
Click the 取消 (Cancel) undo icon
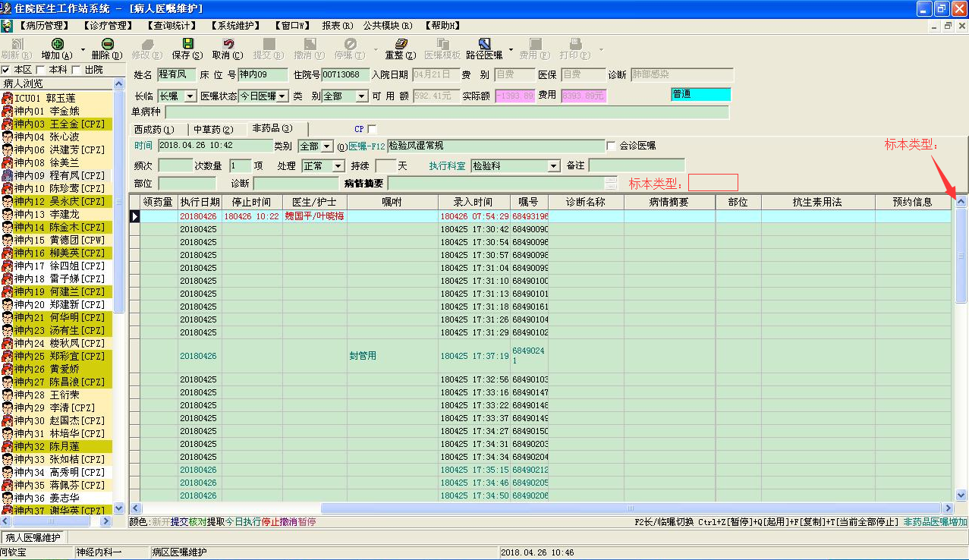pyautogui.click(x=228, y=45)
